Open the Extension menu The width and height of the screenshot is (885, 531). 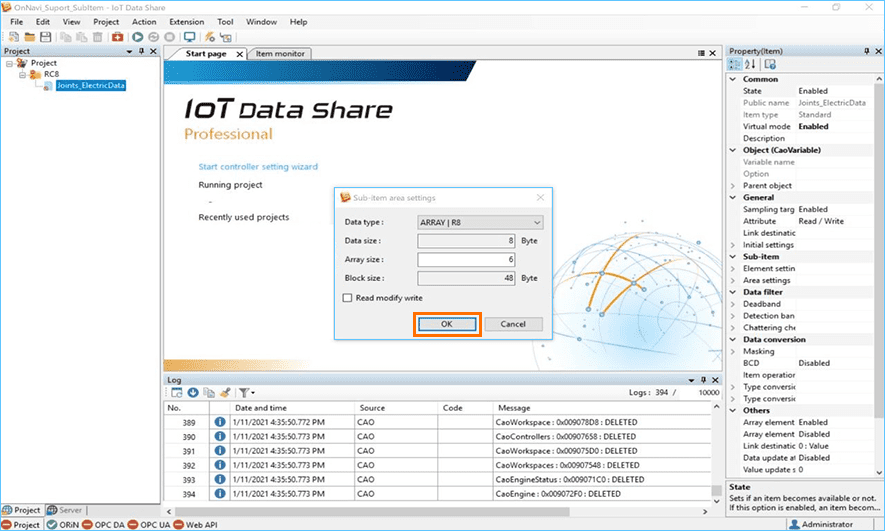[187, 22]
